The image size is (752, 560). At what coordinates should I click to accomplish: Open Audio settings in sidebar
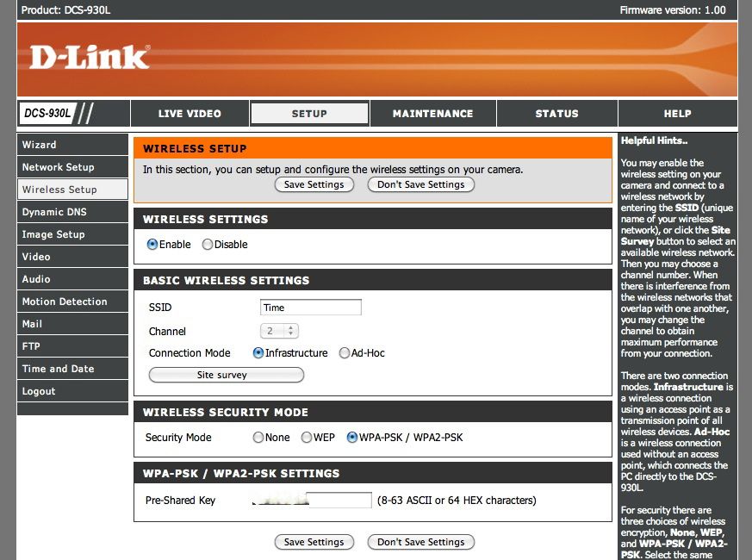coord(72,279)
